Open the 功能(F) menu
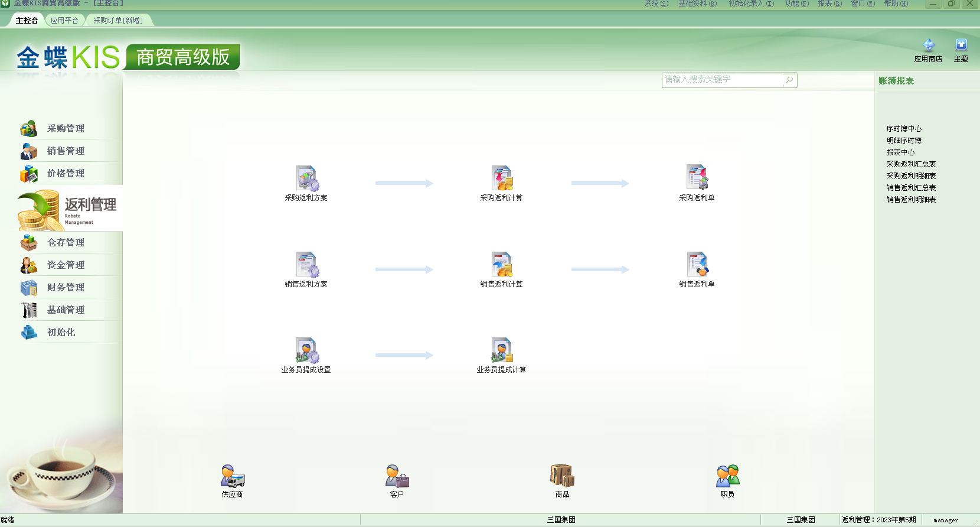The width and height of the screenshot is (980, 527). tap(797, 4)
